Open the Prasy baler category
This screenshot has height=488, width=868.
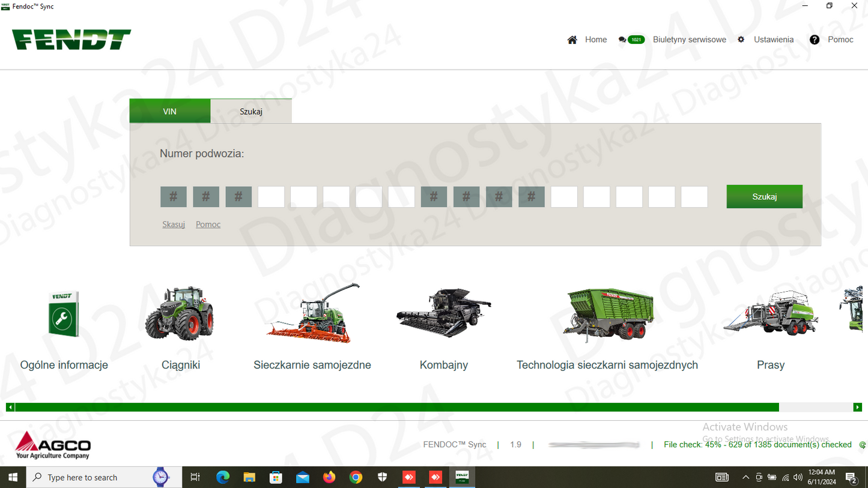point(771,312)
